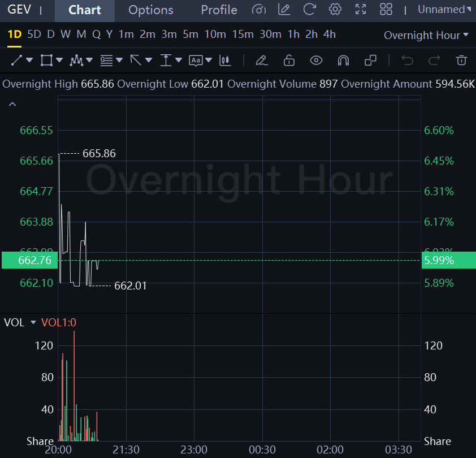
Task: Select the line drawing tool
Action: (x=17, y=60)
